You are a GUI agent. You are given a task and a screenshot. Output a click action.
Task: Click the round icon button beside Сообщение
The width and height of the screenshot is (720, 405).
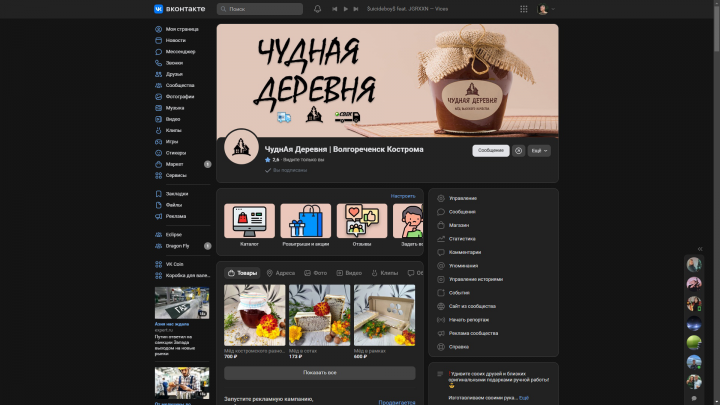point(518,151)
